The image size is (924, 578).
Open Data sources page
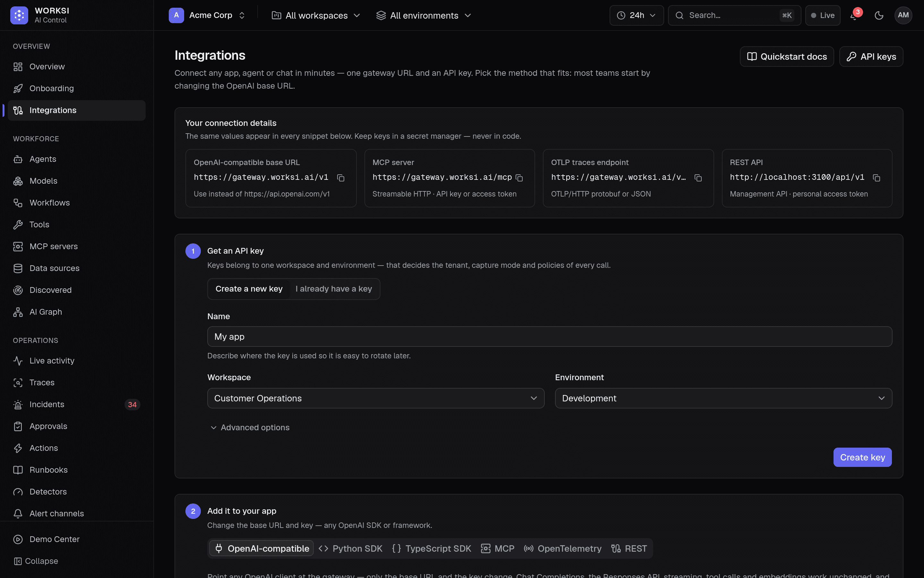tap(76, 268)
